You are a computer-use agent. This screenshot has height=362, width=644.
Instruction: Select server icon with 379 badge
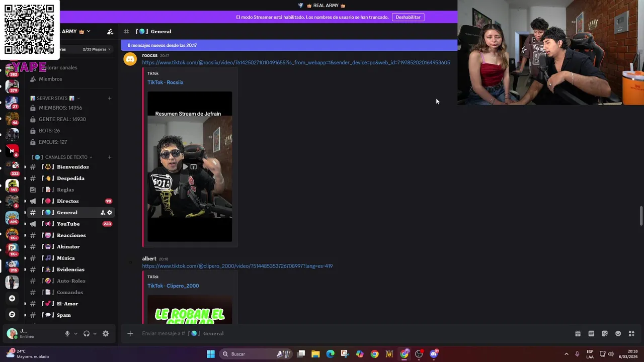point(12,86)
